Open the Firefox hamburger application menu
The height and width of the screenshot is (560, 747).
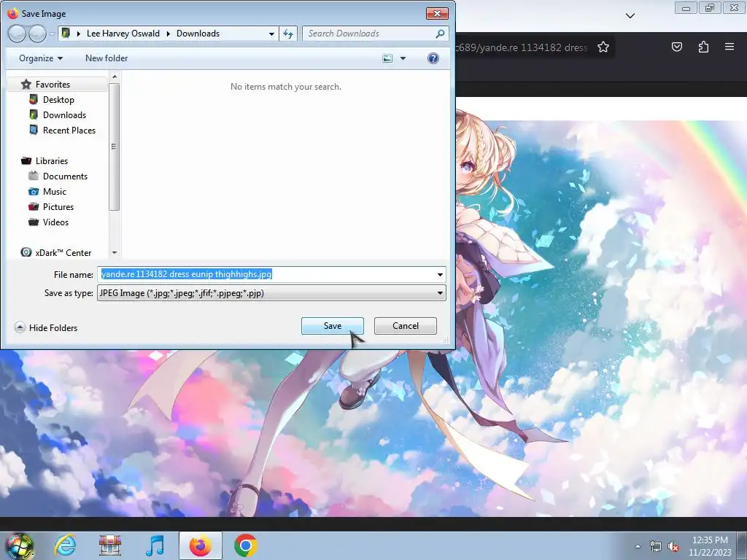click(729, 47)
